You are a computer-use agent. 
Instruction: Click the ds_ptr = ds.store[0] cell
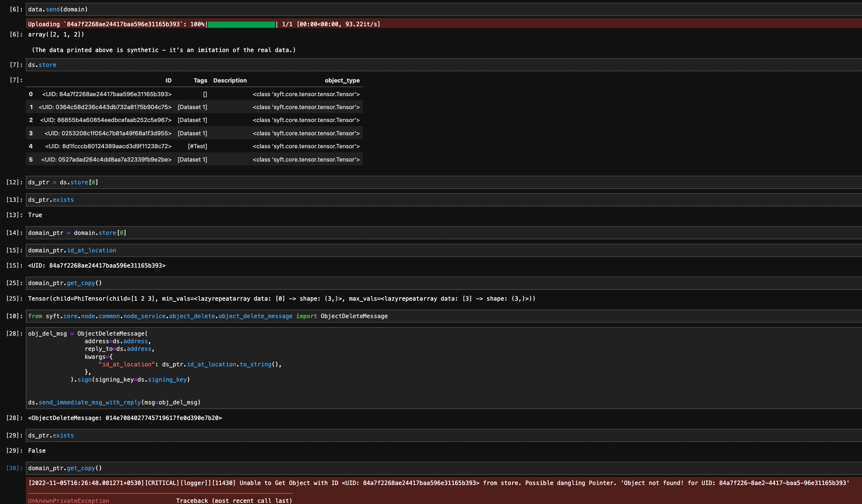(63, 182)
